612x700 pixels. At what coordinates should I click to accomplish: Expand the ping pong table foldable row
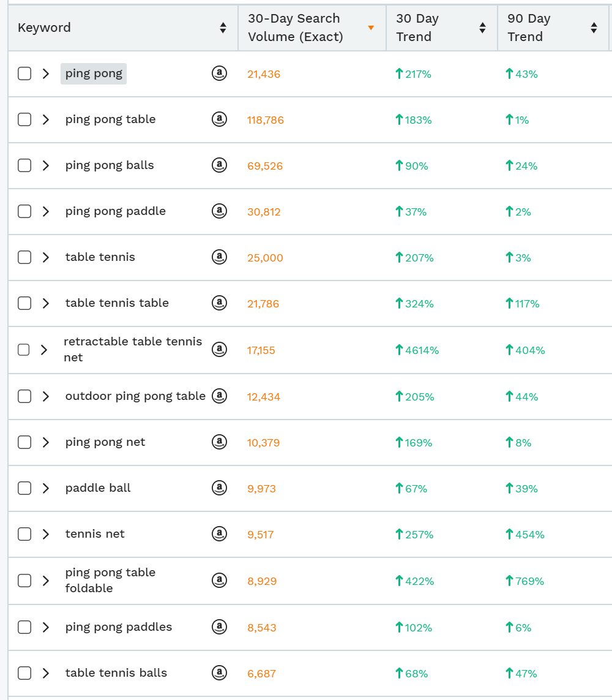click(x=45, y=581)
